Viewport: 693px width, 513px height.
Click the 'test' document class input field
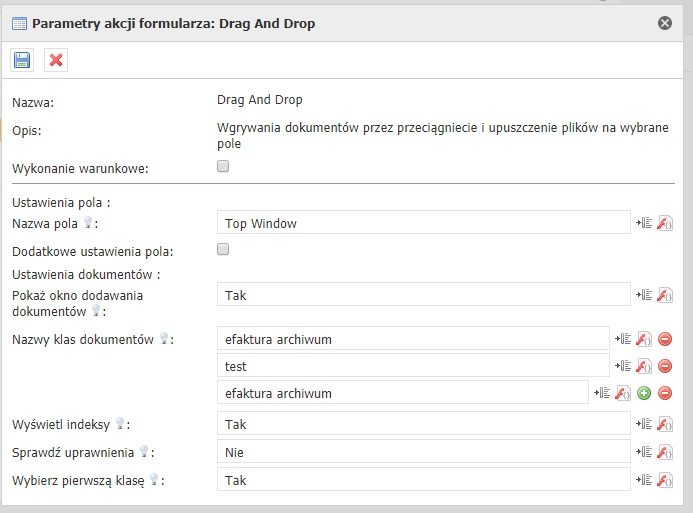click(x=412, y=366)
